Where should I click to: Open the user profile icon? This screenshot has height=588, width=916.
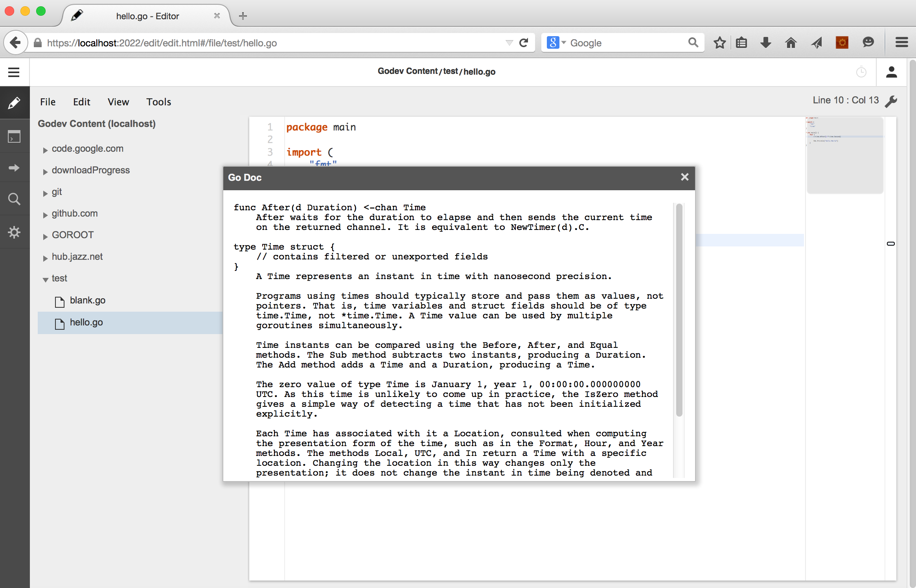(891, 72)
